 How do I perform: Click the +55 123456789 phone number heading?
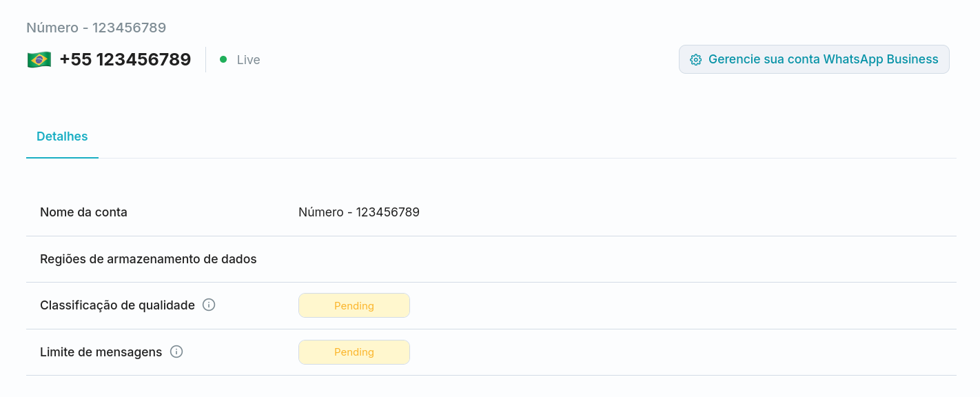point(125,60)
